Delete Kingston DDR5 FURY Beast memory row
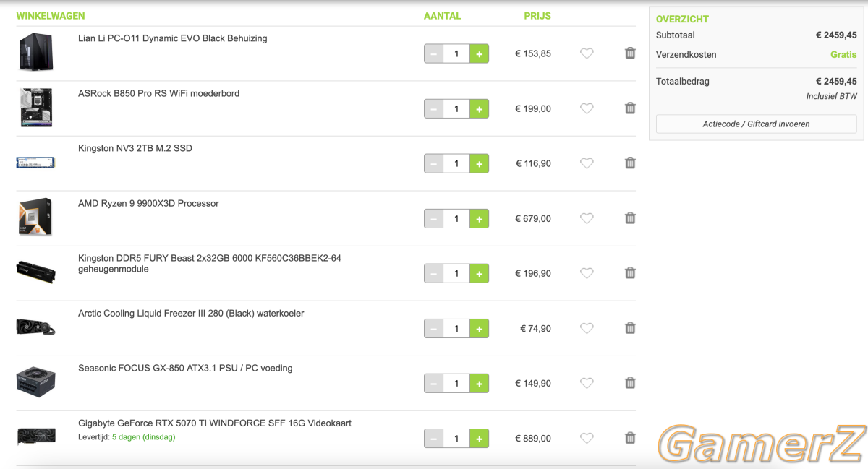The width and height of the screenshot is (868, 469). (x=630, y=273)
